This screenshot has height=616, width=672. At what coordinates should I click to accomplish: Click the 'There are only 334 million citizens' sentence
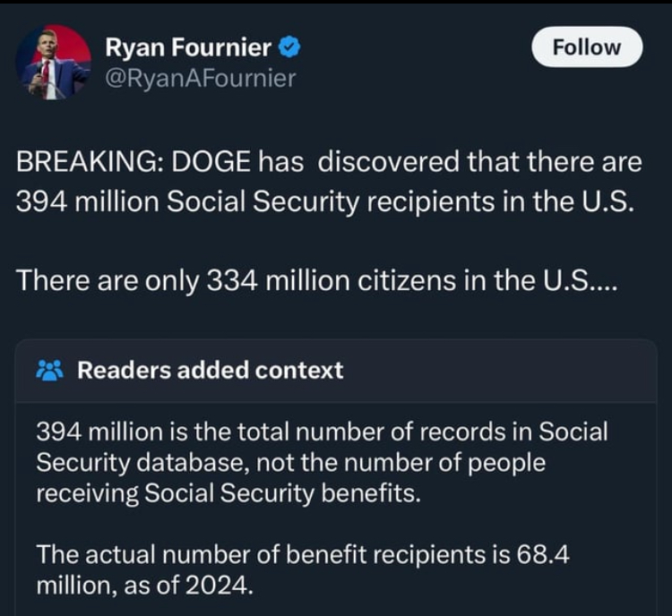coord(317,281)
